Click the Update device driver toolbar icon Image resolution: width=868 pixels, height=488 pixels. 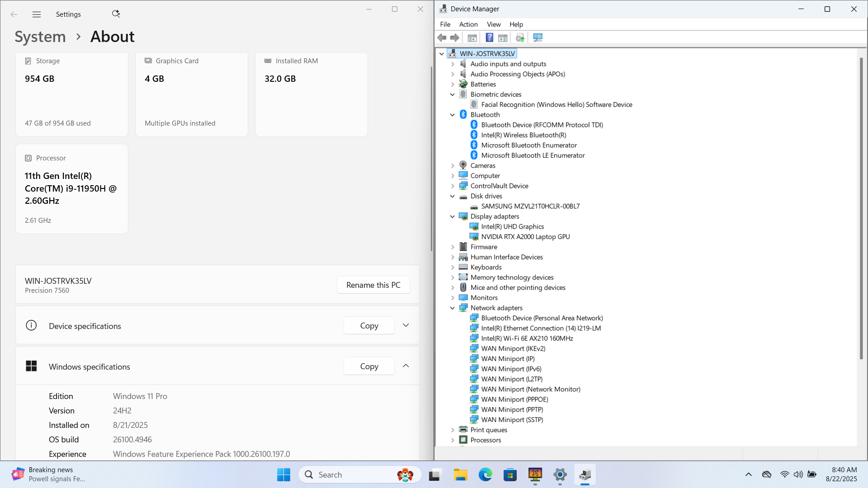click(520, 38)
